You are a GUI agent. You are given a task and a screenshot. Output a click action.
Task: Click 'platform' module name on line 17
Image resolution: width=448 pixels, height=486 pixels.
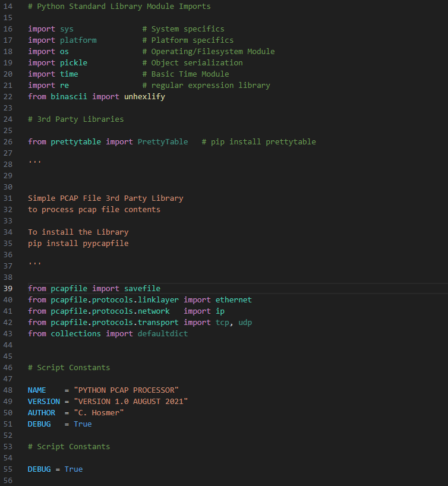tap(78, 40)
